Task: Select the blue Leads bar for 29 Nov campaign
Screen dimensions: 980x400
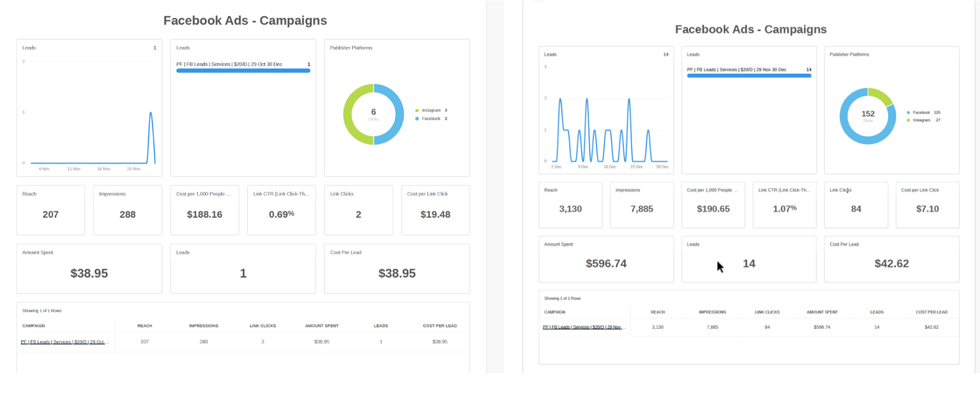Action: coord(749,76)
